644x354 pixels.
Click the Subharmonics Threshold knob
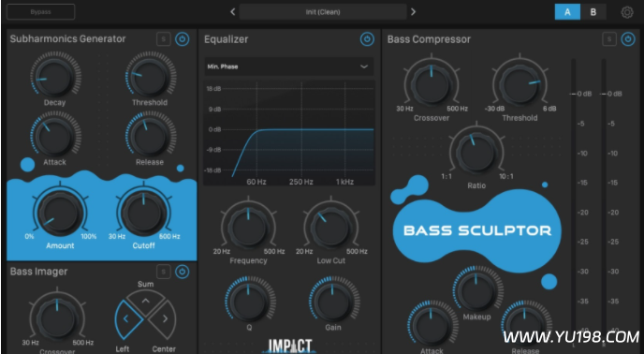click(x=151, y=77)
